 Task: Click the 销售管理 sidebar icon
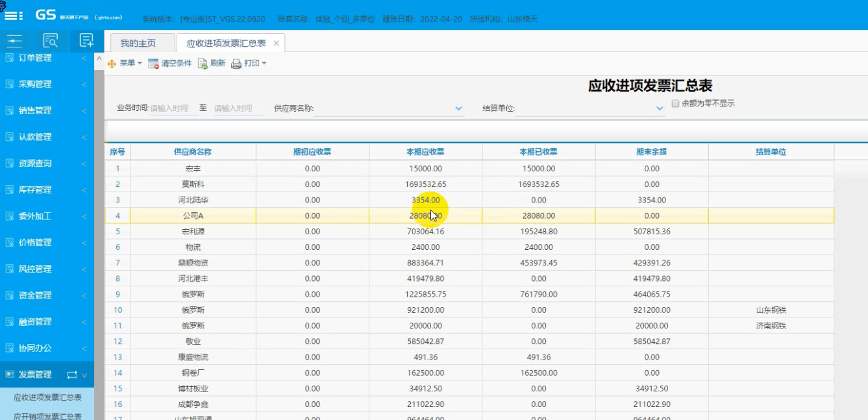10,110
